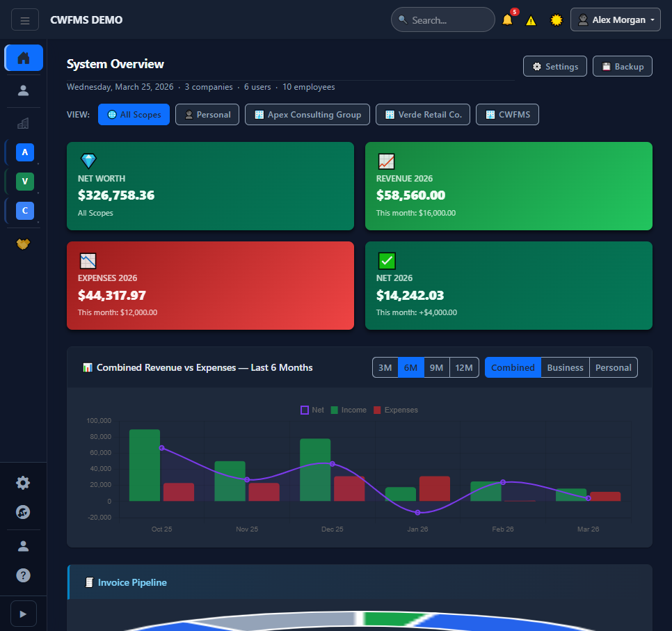Click the employees icon in the sidebar

[23, 90]
